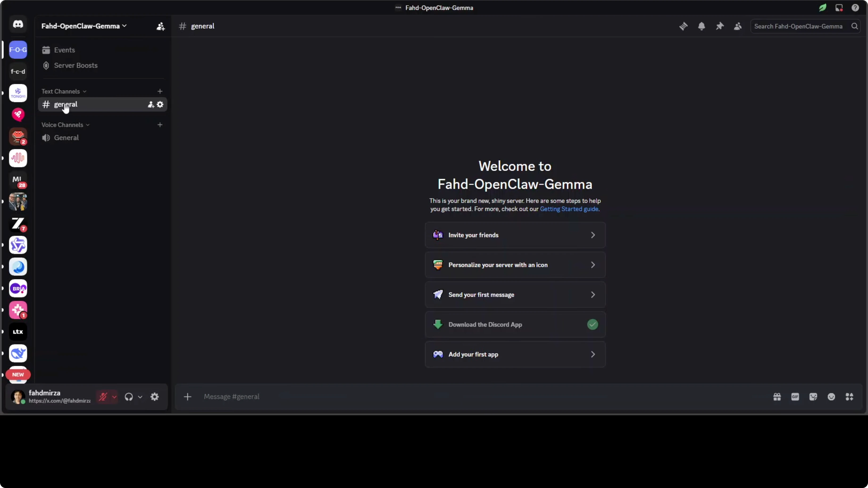Toggle headphone deafen
The height and width of the screenshot is (488, 868).
click(x=129, y=397)
